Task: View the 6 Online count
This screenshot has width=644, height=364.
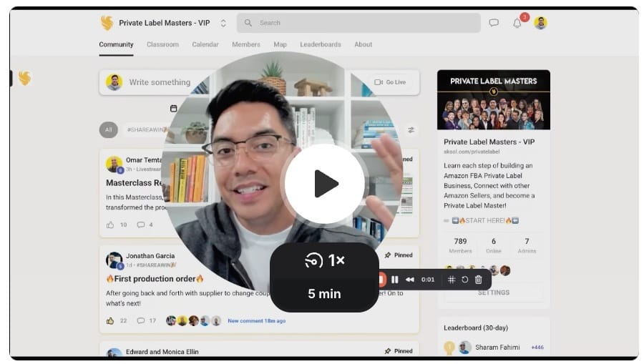Action: (x=493, y=245)
